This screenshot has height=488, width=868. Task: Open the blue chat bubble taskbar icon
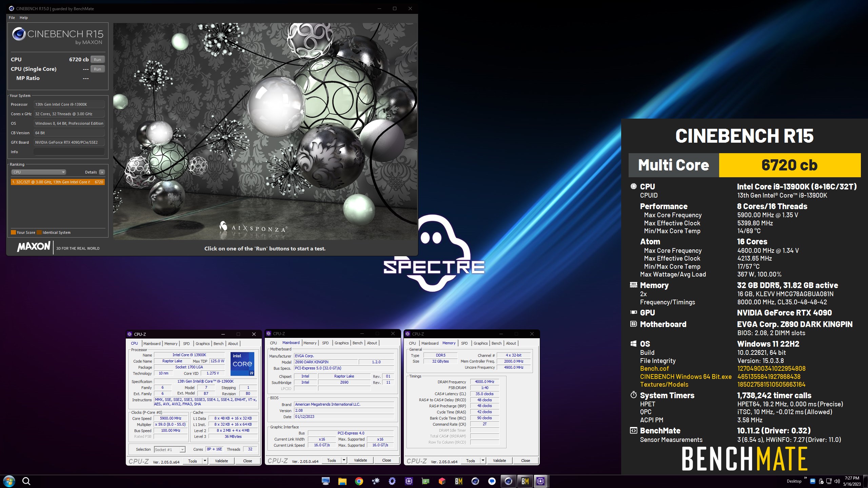(x=492, y=481)
